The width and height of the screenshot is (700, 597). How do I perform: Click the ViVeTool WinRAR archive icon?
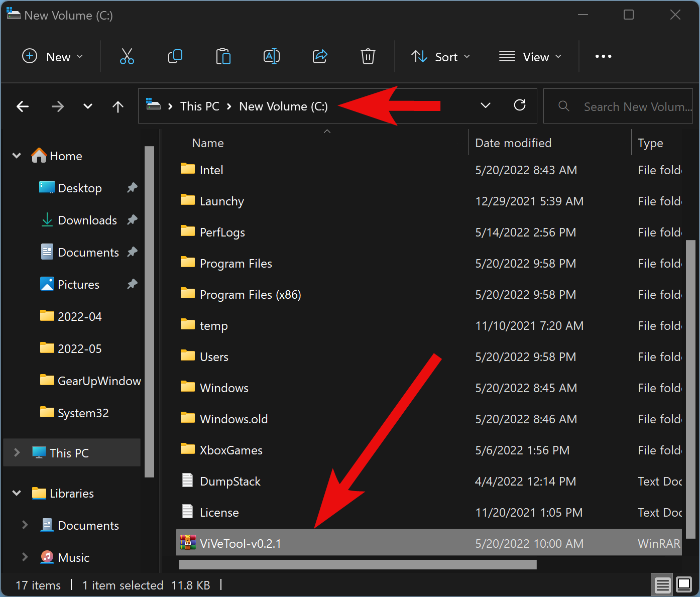tap(188, 542)
